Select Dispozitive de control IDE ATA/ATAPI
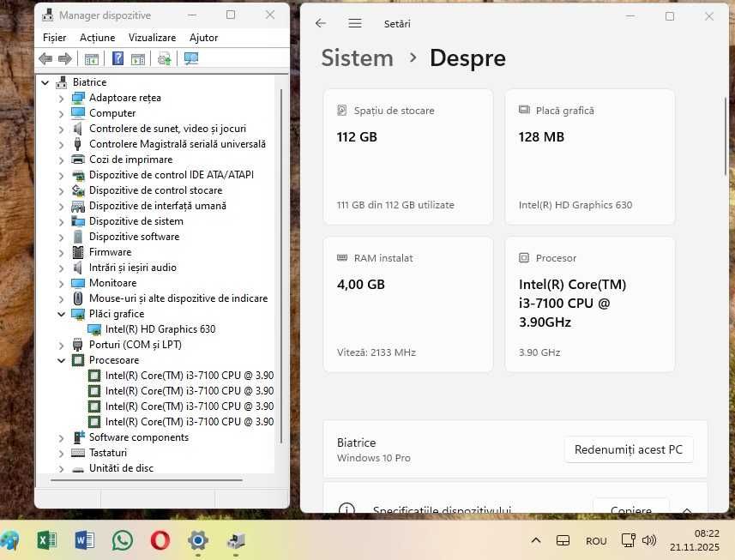The width and height of the screenshot is (735, 560). click(x=171, y=175)
